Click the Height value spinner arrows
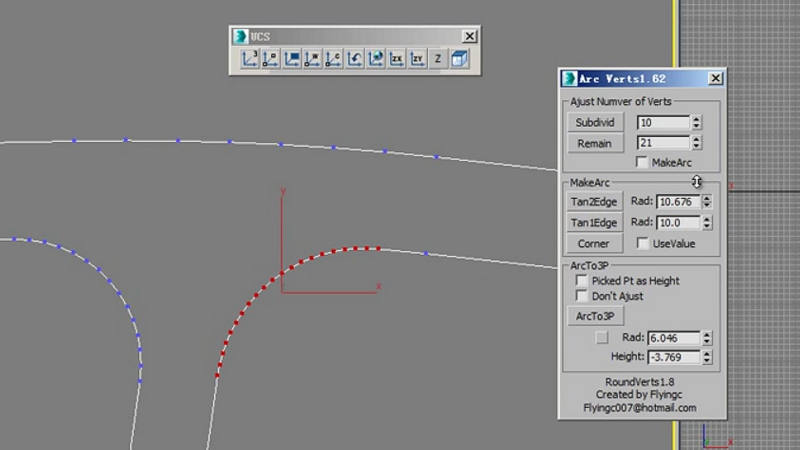The image size is (800, 450). click(x=708, y=356)
